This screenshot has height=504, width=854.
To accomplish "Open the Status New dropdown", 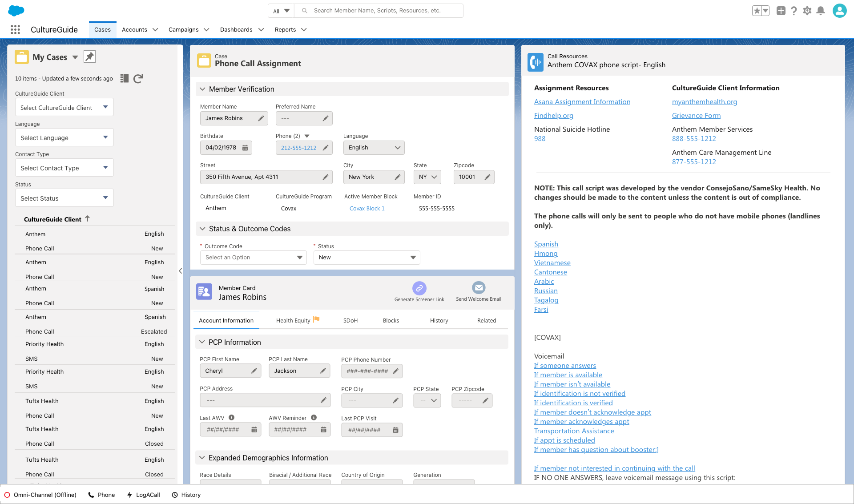I will coord(367,258).
